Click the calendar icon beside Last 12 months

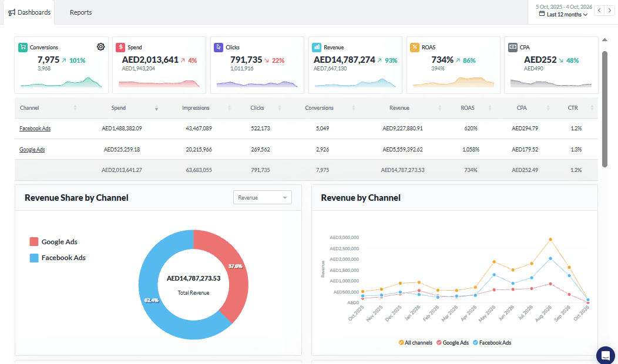(542, 14)
